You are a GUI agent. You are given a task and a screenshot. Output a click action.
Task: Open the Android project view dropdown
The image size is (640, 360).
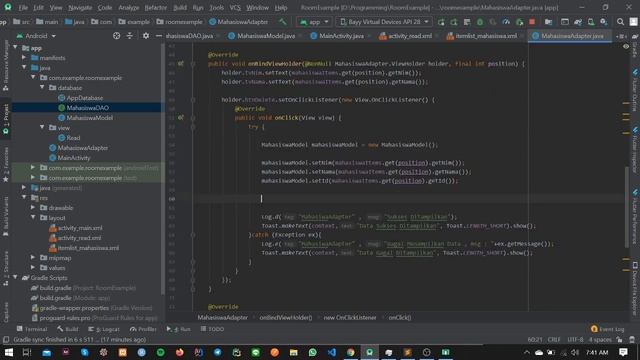pos(36,36)
